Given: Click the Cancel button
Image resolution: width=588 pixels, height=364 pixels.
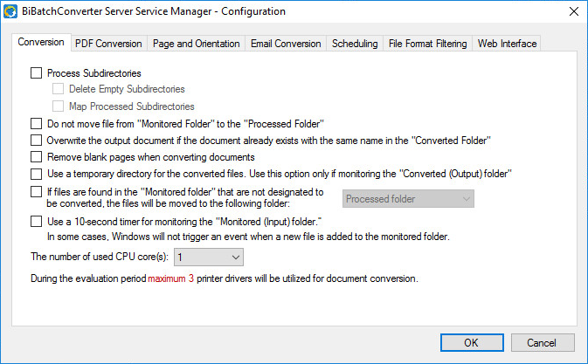Looking at the screenshot, I should tap(543, 342).
